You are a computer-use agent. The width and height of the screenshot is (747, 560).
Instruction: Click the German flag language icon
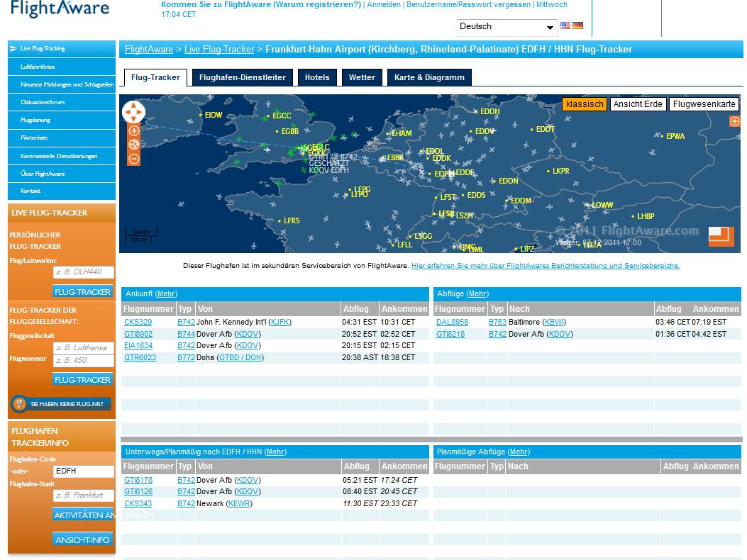[x=578, y=26]
